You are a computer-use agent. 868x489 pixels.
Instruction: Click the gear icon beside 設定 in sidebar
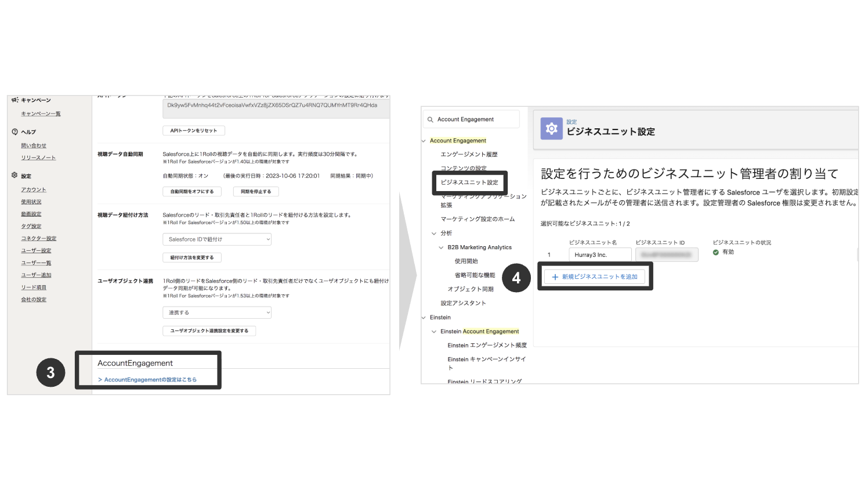pyautogui.click(x=14, y=175)
